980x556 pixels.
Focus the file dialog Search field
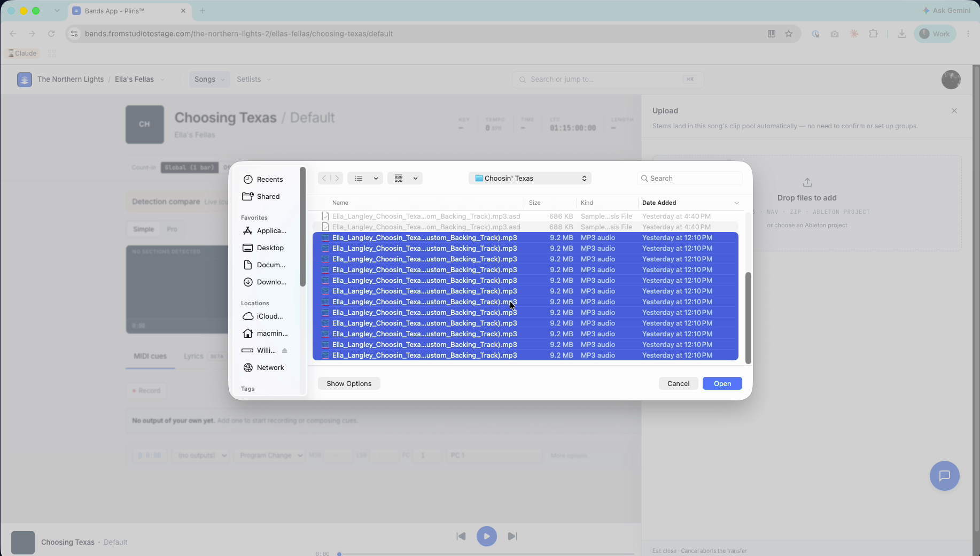tap(690, 178)
